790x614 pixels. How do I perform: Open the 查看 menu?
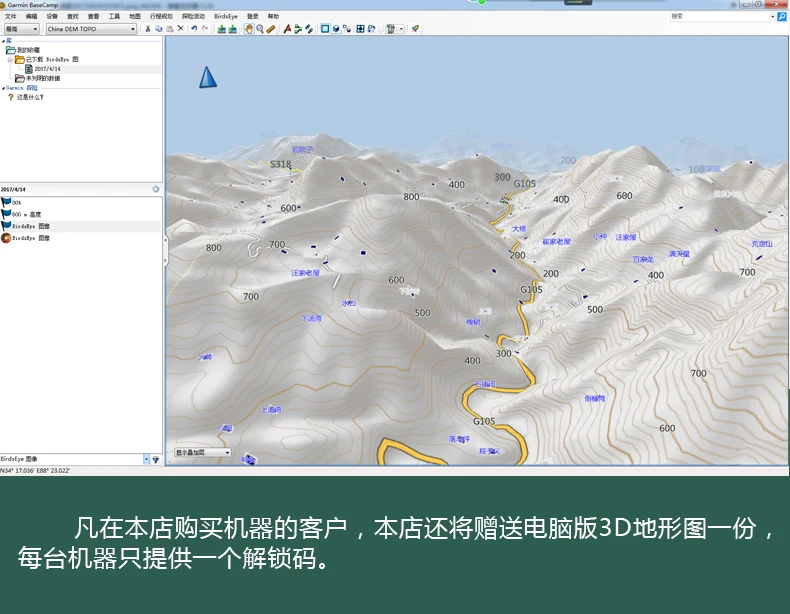coord(94,17)
